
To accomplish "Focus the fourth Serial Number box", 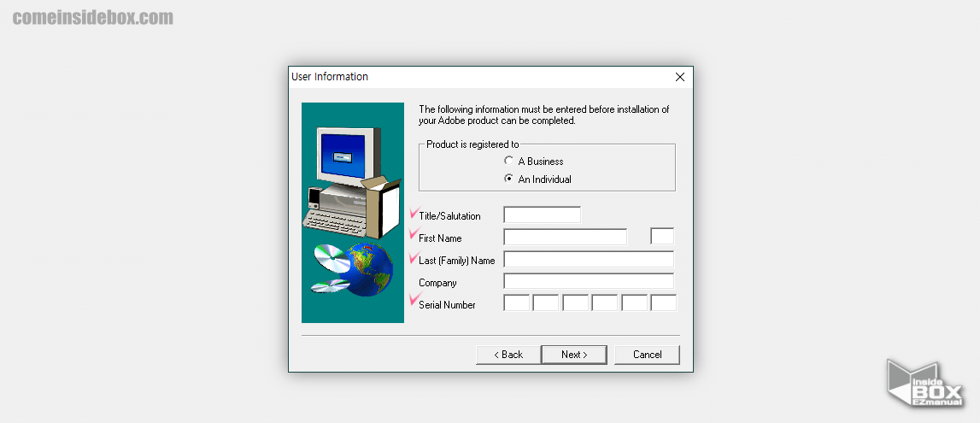I will tap(604, 303).
